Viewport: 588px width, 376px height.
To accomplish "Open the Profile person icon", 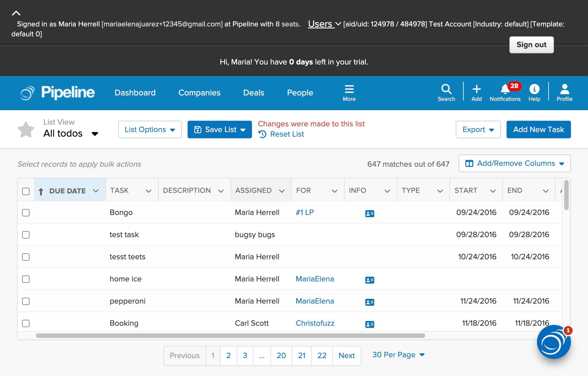I will [x=564, y=92].
